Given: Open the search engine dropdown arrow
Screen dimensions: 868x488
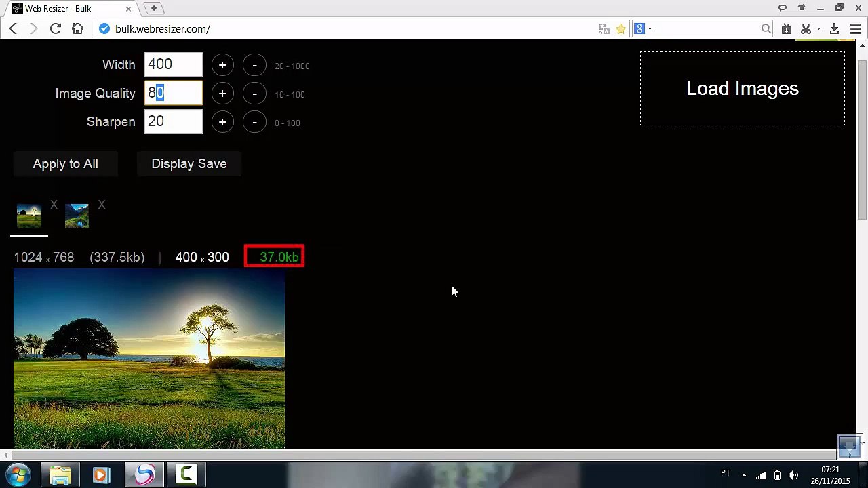Looking at the screenshot, I should tap(650, 28).
